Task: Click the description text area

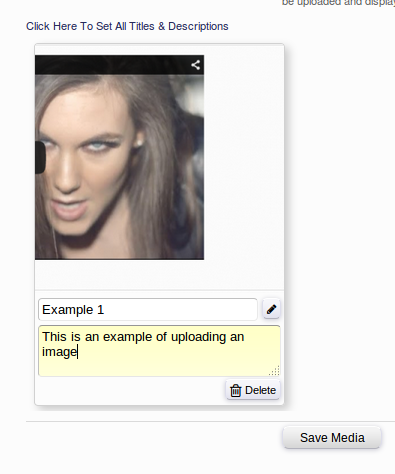Action: (x=159, y=351)
